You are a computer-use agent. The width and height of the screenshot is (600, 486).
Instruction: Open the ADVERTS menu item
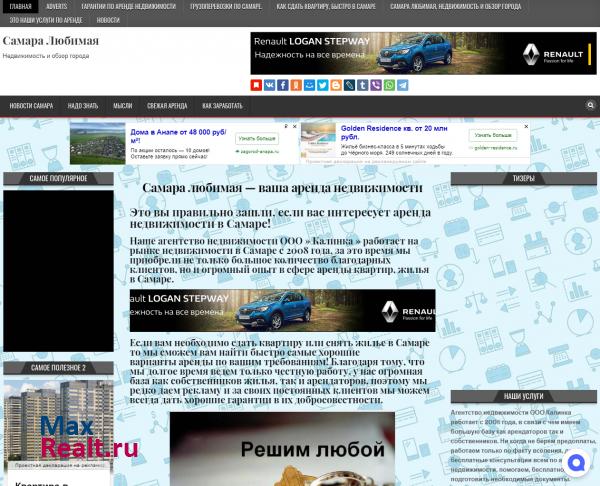click(x=57, y=7)
